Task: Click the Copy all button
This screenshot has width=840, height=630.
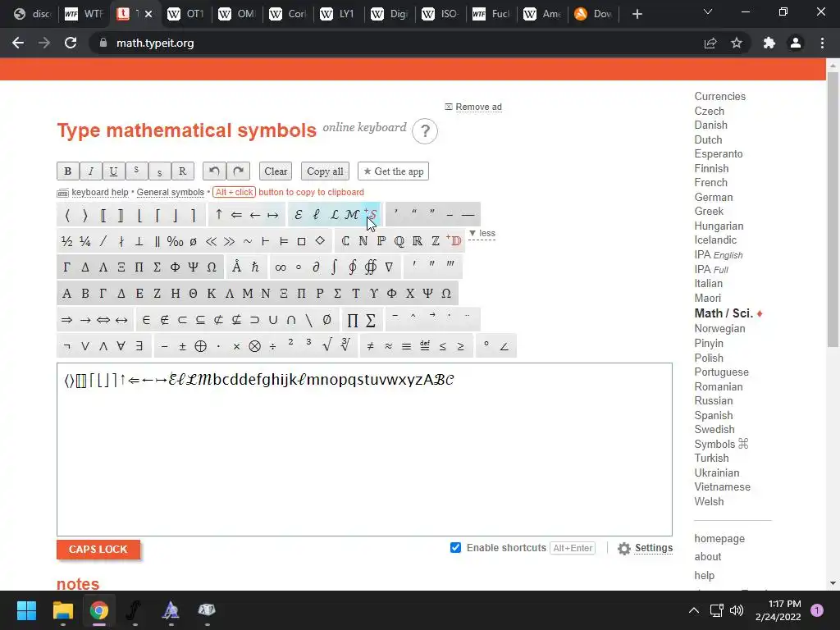Action: (325, 171)
